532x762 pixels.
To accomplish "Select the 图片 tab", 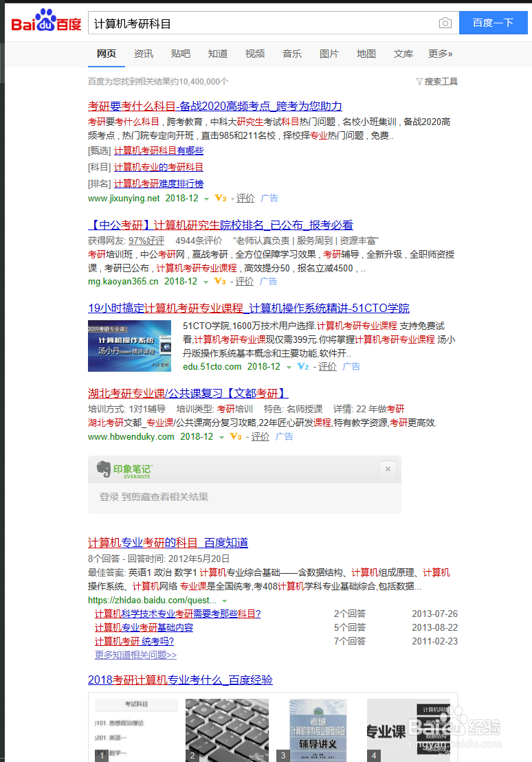I will [x=329, y=54].
